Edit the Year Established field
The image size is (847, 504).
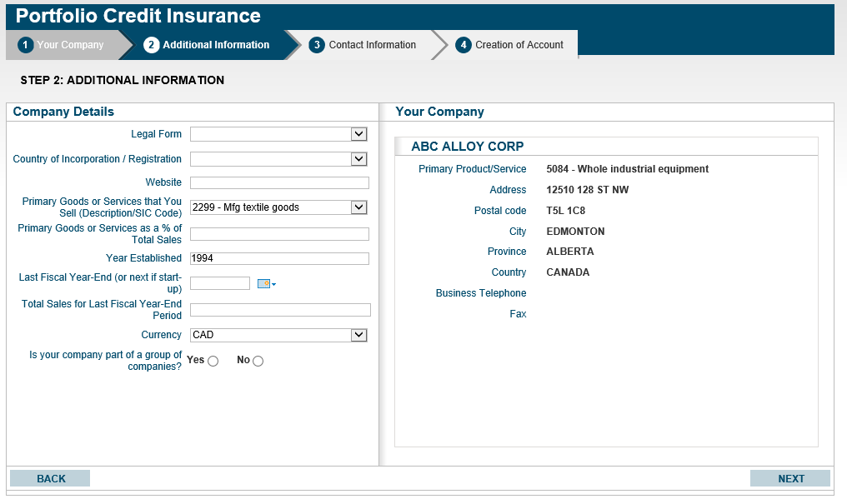pyautogui.click(x=280, y=258)
